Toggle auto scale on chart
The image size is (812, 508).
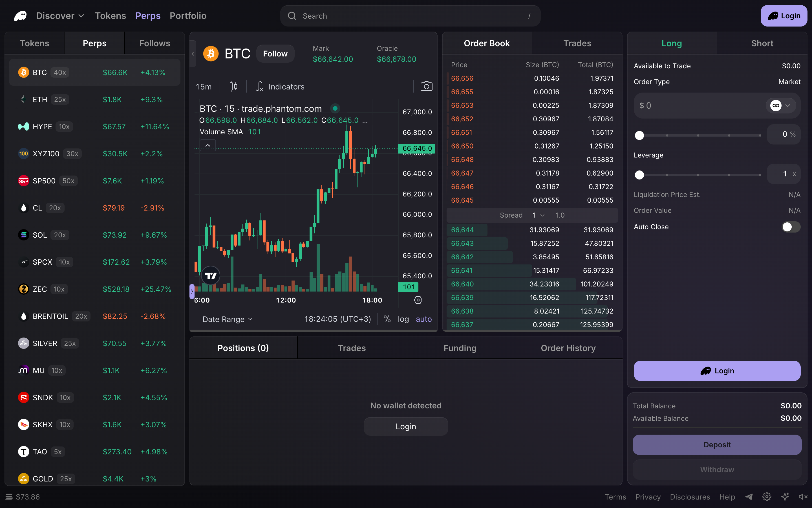(424, 319)
